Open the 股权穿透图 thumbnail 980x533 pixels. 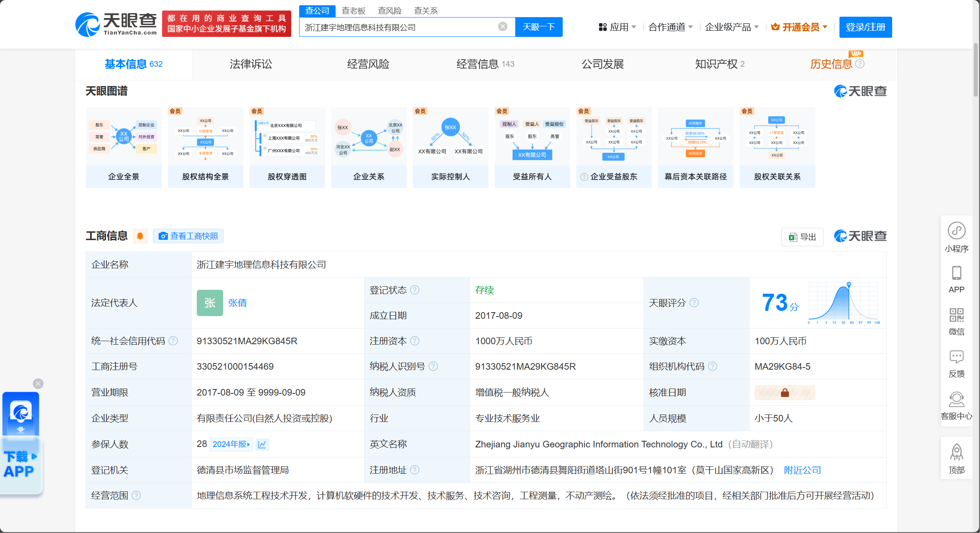coord(287,148)
